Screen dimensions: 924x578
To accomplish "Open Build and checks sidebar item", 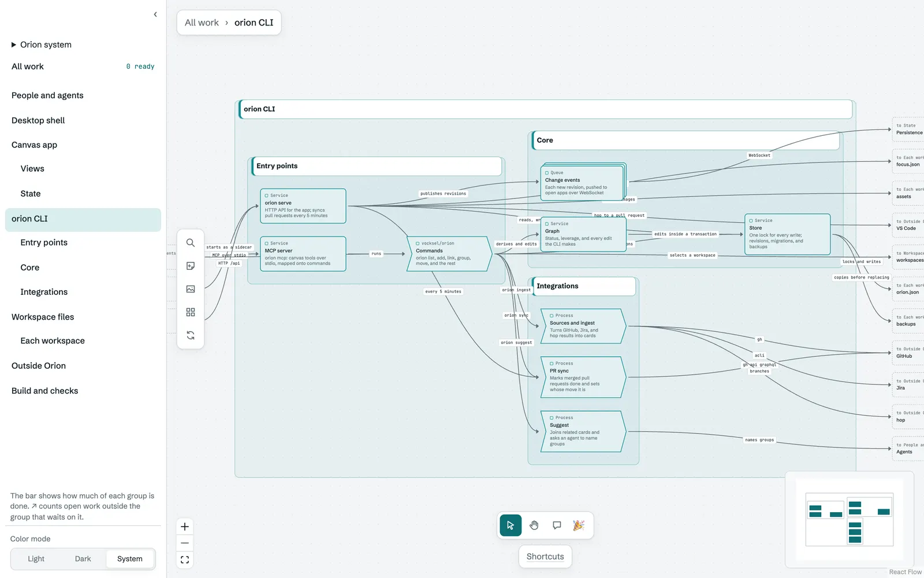I will (83, 391).
